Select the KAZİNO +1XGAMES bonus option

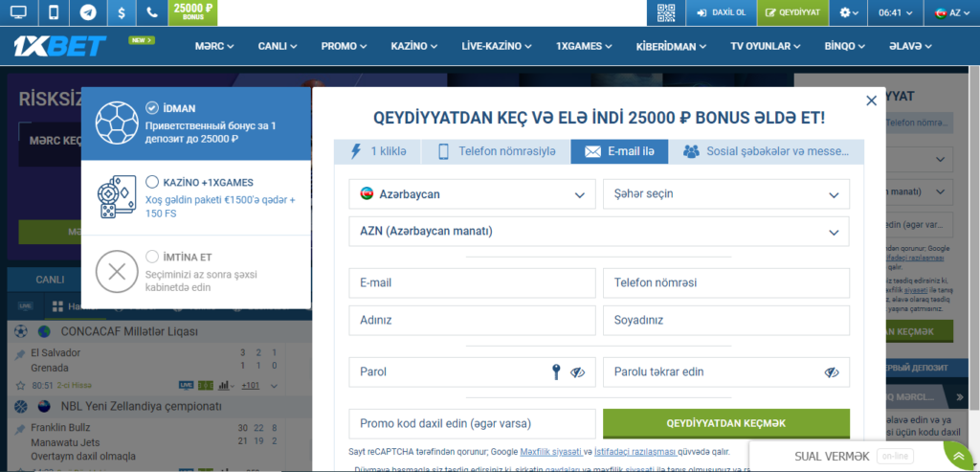[x=196, y=197]
